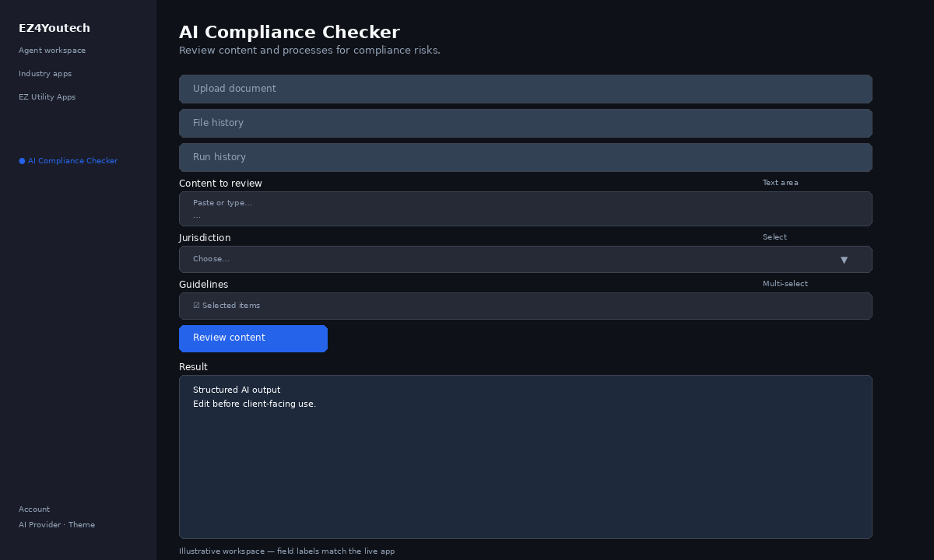
Task: Open EZ Utility Apps sidebar item
Action: [47, 97]
